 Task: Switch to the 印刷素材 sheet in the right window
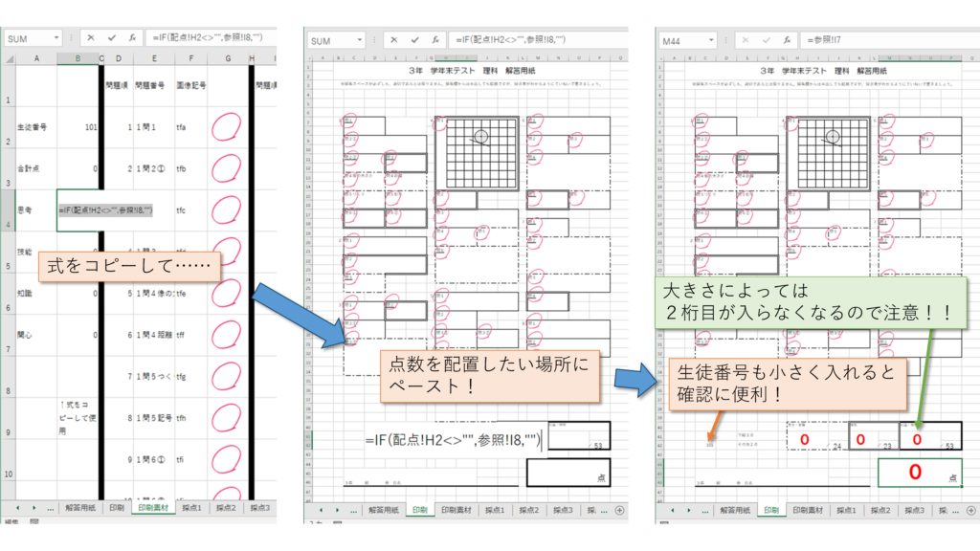click(x=808, y=511)
